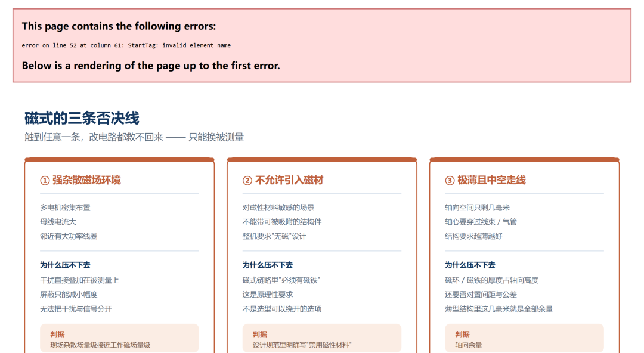
Task: Click "判据" label in the 不允许引入磁材 card
Action: coord(260,335)
